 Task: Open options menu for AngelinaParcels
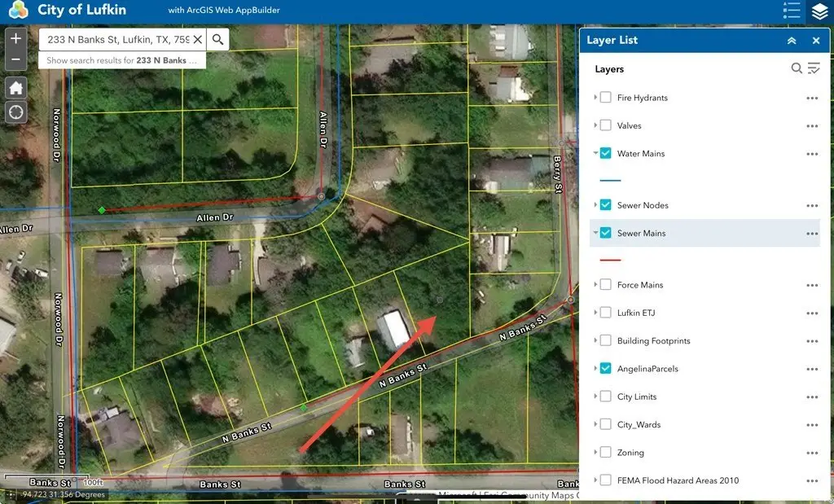[811, 369]
